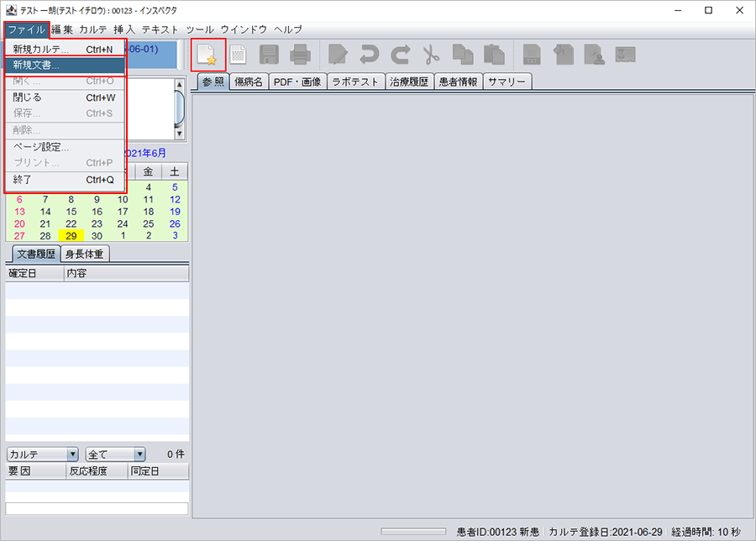
Task: Click the redo arrow icon
Action: coord(400,55)
